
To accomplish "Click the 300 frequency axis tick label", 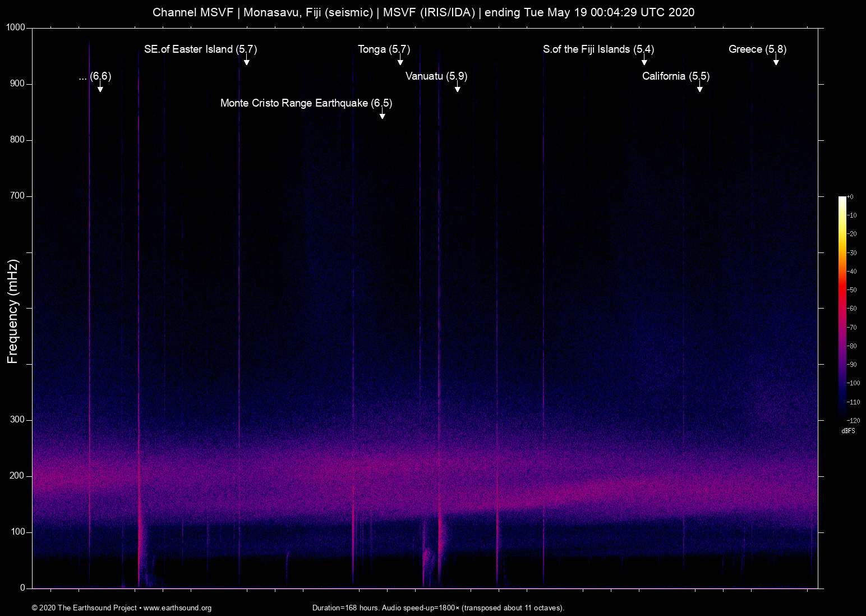I will click(18, 420).
